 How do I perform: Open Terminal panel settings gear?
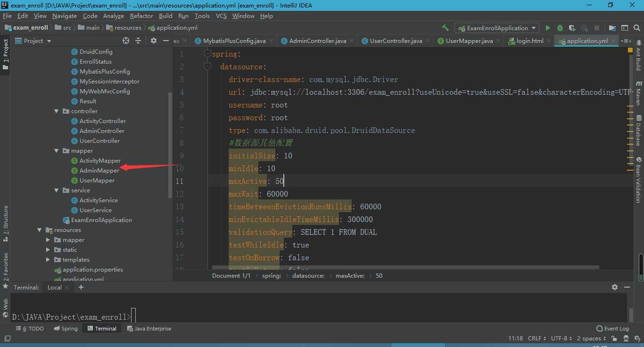[x=614, y=287]
